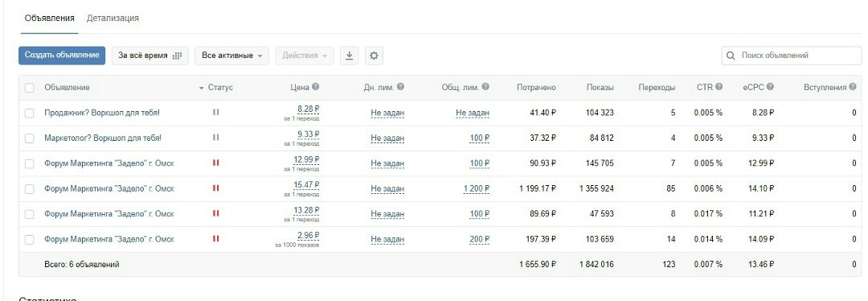Click red pause icon in 12.99 ₽ row
The height and width of the screenshot is (301, 868).
coord(216,163)
